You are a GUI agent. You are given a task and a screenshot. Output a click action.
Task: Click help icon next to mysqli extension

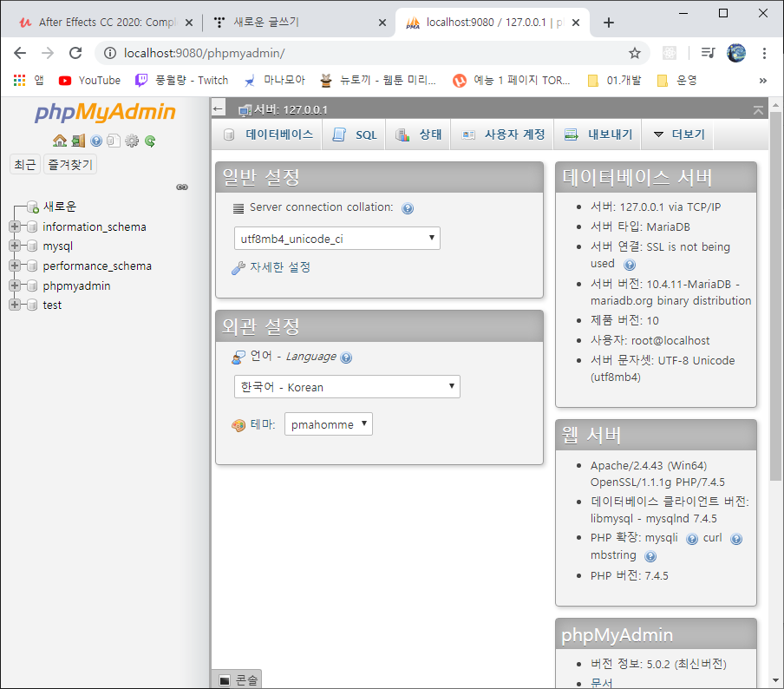[692, 539]
